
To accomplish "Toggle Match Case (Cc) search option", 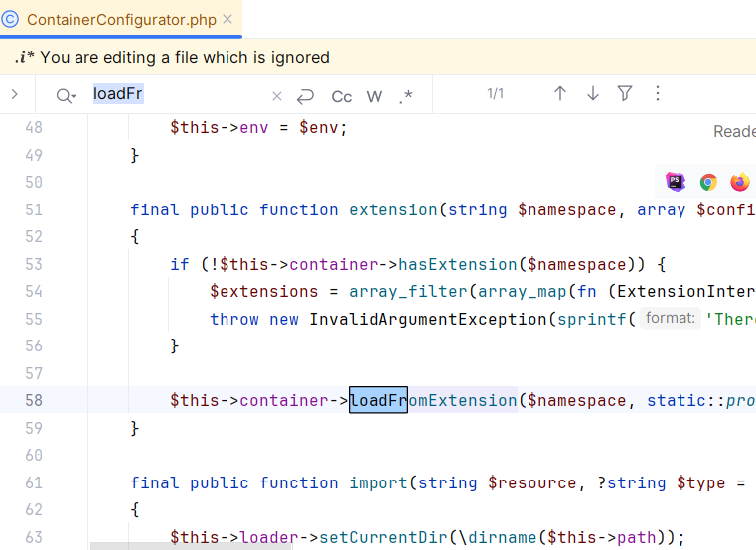I will click(341, 96).
